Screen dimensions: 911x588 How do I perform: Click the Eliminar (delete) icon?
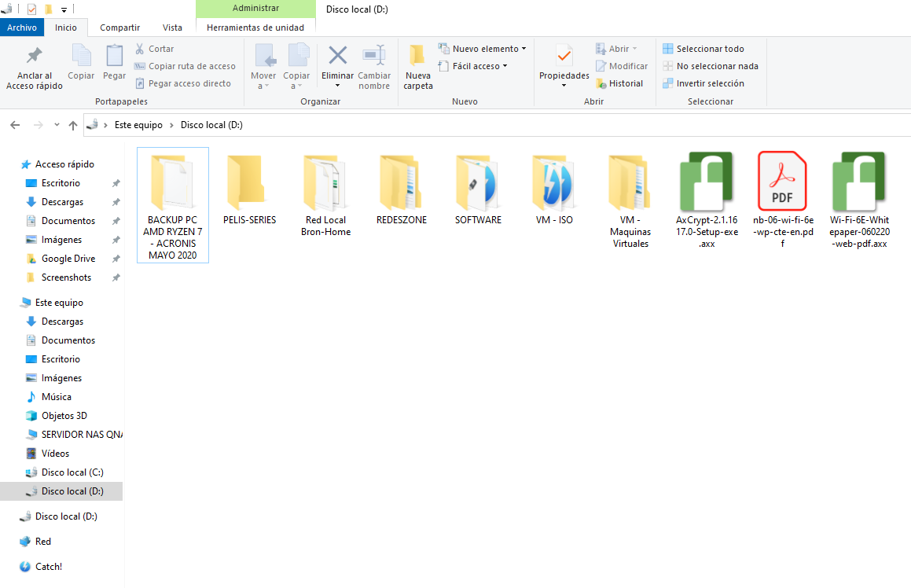click(x=337, y=57)
